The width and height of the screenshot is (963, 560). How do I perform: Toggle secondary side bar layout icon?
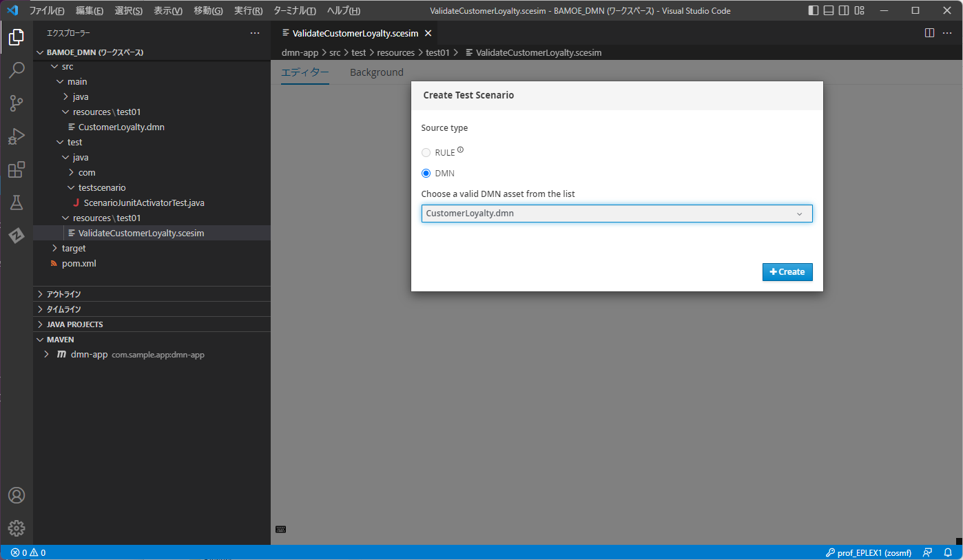844,10
